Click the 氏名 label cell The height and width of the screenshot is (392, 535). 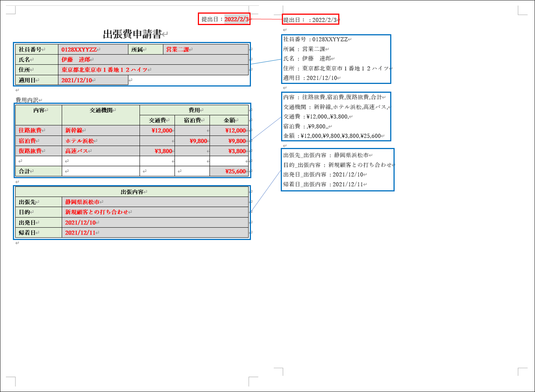click(37, 60)
